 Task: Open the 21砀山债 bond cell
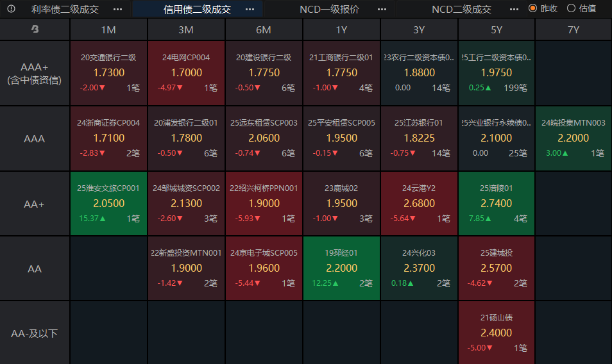pos(497,333)
